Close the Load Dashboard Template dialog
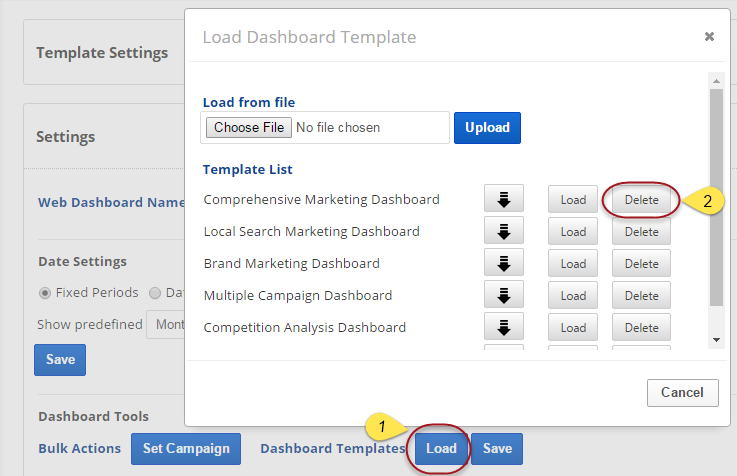The image size is (737, 476). [709, 36]
